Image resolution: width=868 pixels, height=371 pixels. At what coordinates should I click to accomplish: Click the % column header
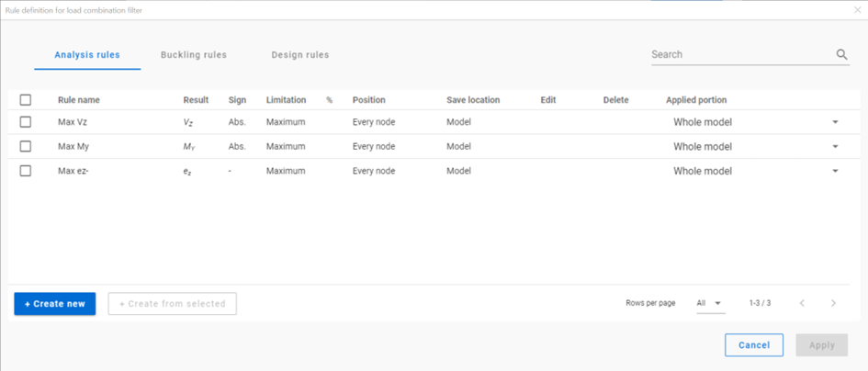(330, 100)
